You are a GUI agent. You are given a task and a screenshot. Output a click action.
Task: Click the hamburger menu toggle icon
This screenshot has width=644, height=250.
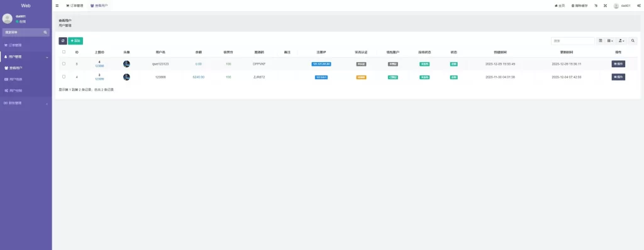pos(57,6)
